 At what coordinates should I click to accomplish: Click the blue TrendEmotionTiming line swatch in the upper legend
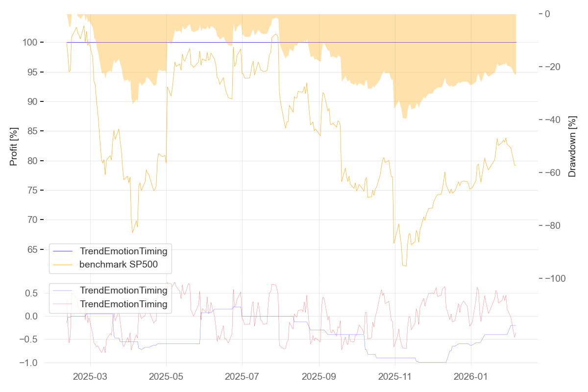click(64, 251)
